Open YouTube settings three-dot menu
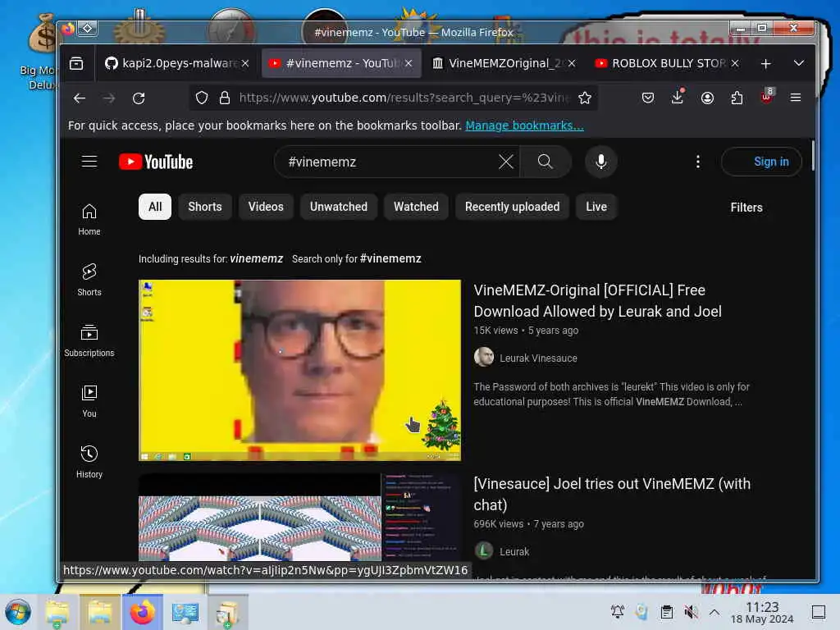The image size is (840, 630). 697,162
